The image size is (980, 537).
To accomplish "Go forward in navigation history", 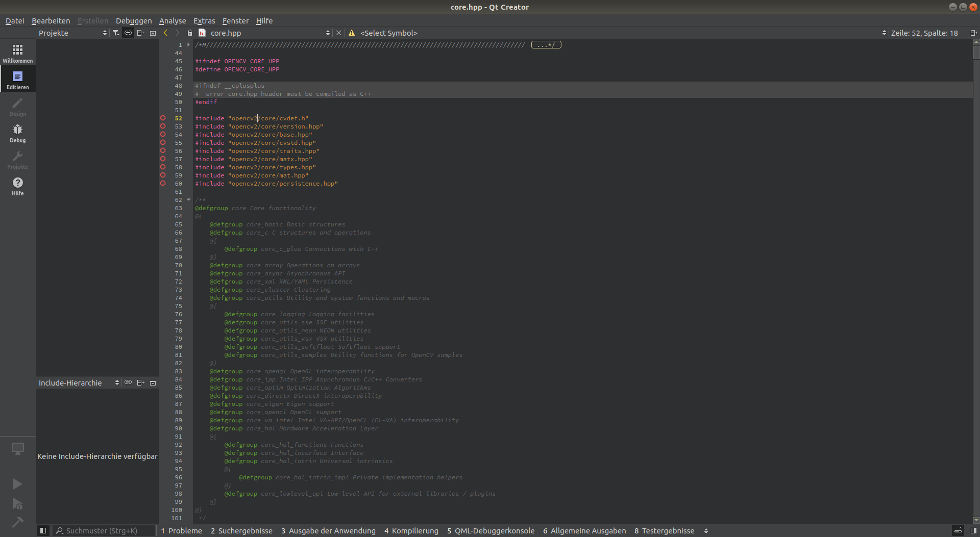I will coord(177,33).
